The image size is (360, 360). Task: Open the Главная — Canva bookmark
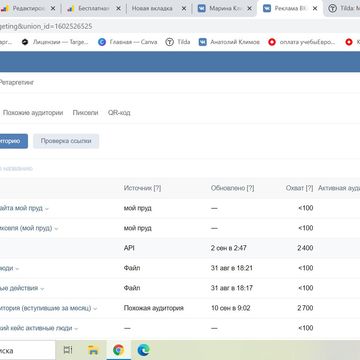(128, 42)
